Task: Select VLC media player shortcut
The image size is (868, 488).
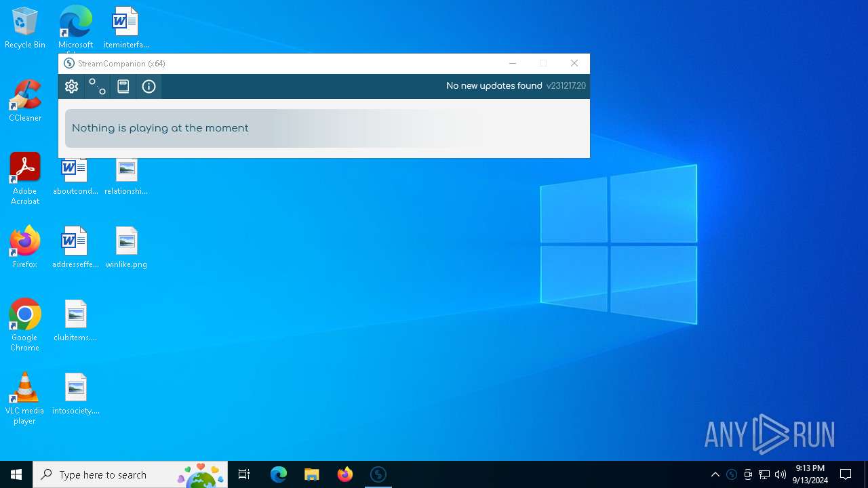Action: [x=25, y=399]
